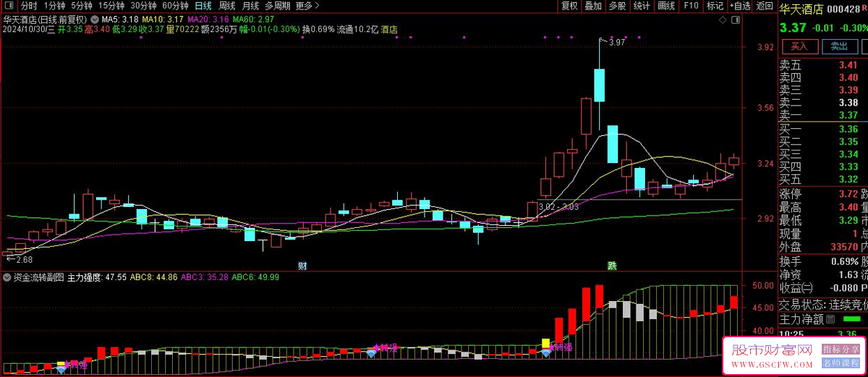Open 多周期 multi-period view
The image size is (868, 377).
tap(278, 5)
